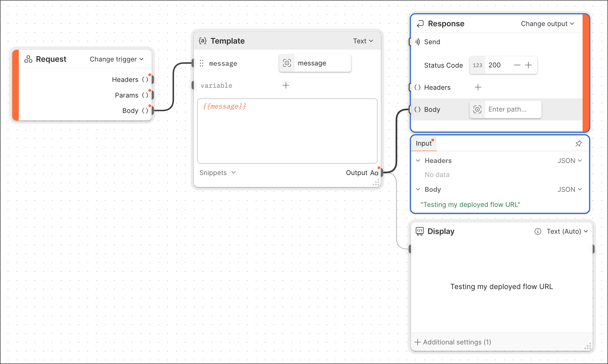Click the path picker icon in Body row
The height and width of the screenshot is (364, 608).
coord(477,109)
